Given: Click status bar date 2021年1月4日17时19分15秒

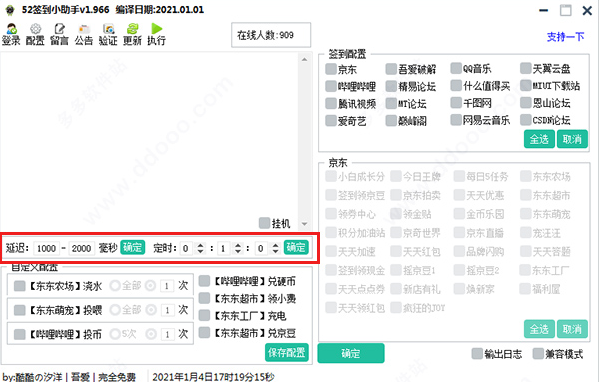Looking at the screenshot, I should (213, 377).
